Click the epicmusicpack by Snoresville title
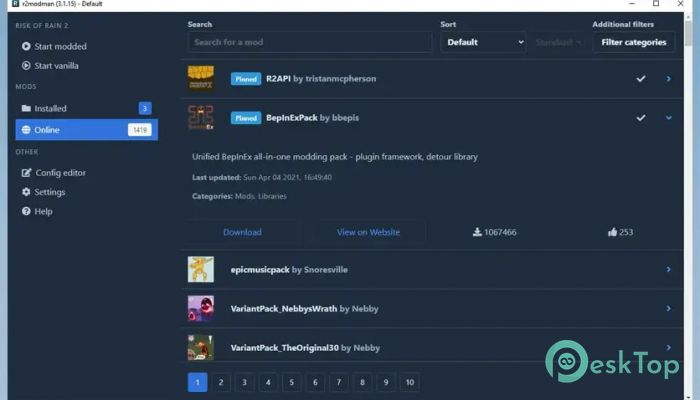Viewport: 700px width, 400px height. tap(289, 270)
